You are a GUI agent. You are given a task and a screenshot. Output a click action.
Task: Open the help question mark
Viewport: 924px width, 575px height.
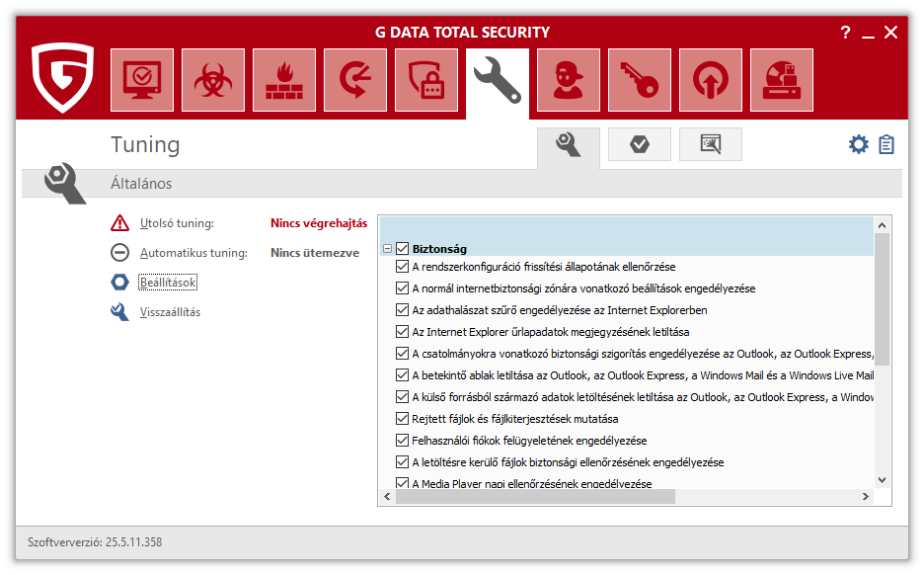tap(846, 32)
